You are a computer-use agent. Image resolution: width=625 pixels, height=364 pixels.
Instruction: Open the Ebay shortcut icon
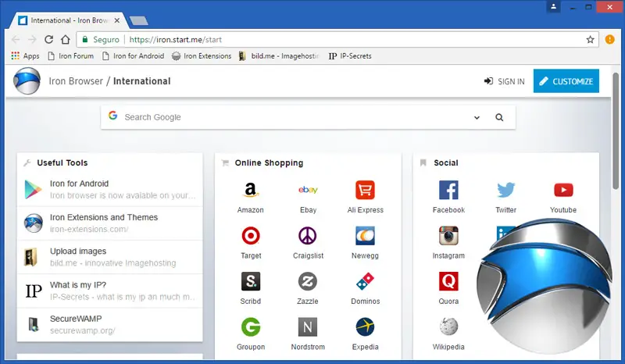(x=308, y=190)
